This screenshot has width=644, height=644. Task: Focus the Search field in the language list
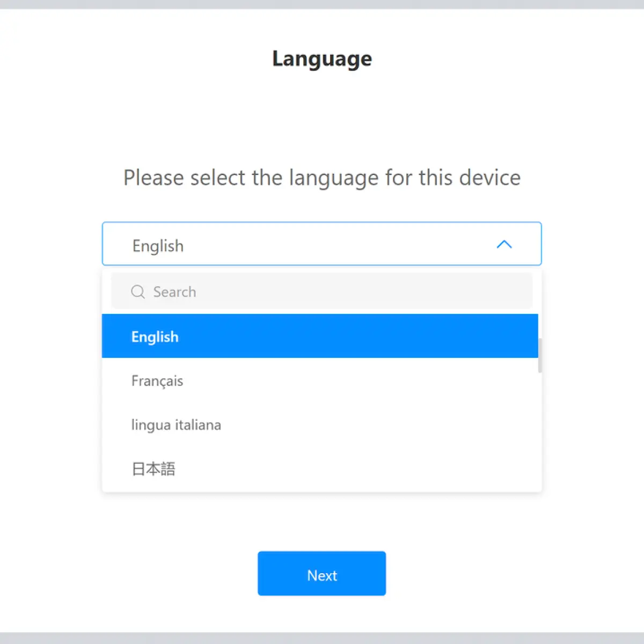[x=321, y=291]
